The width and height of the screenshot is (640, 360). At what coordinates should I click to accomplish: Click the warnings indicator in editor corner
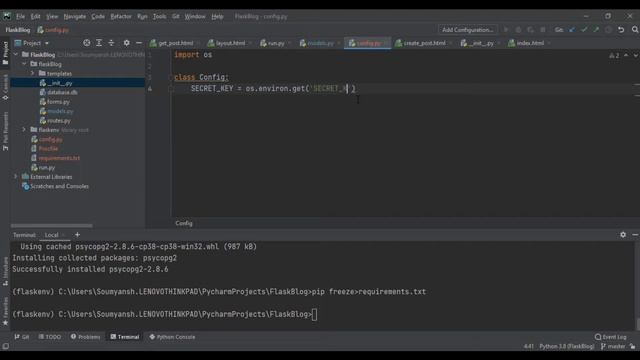coord(614,55)
